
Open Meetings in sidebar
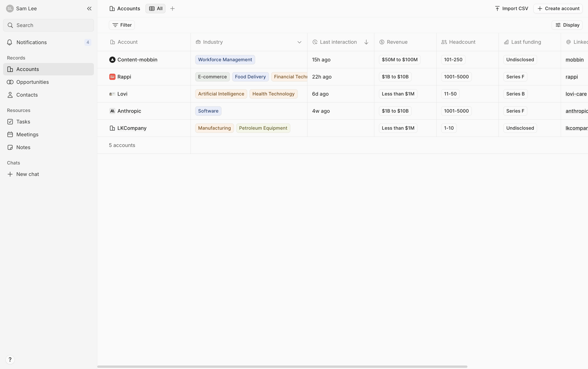[x=48, y=135]
